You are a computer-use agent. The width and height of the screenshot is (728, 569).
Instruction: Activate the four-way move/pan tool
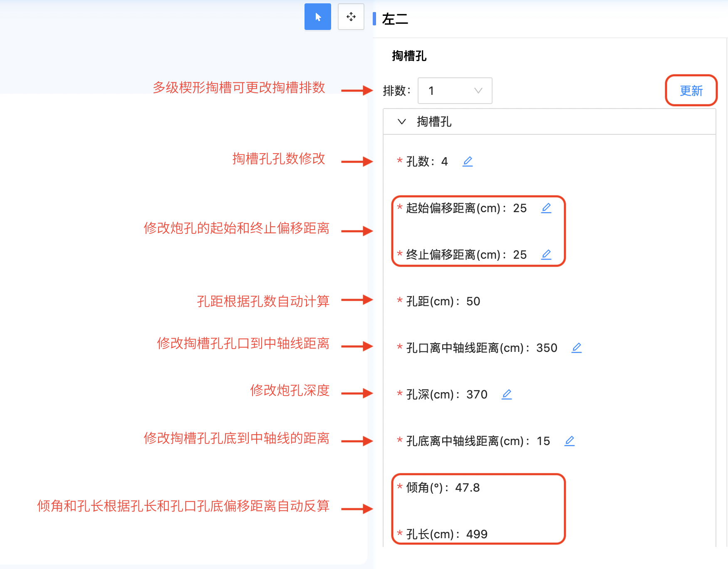tap(351, 17)
